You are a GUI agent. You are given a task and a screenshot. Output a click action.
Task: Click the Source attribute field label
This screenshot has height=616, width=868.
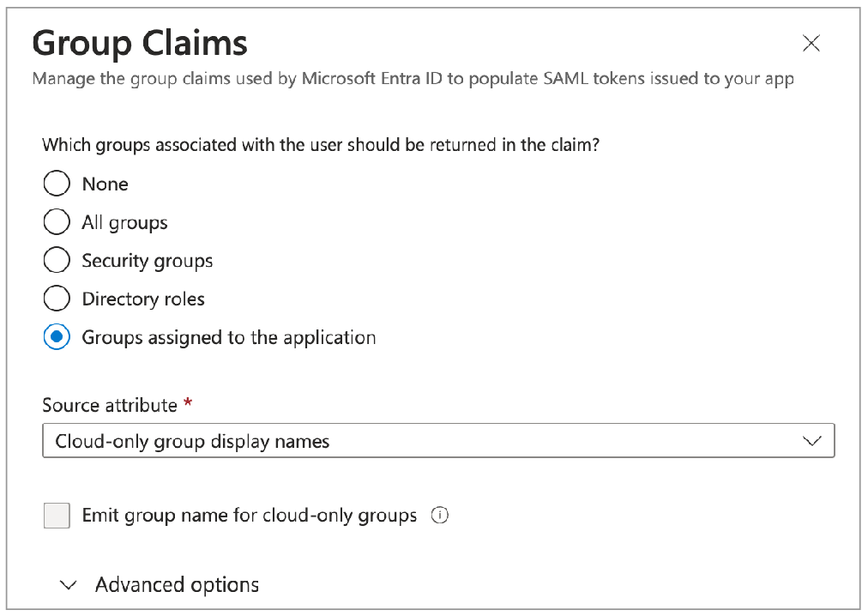click(x=110, y=405)
